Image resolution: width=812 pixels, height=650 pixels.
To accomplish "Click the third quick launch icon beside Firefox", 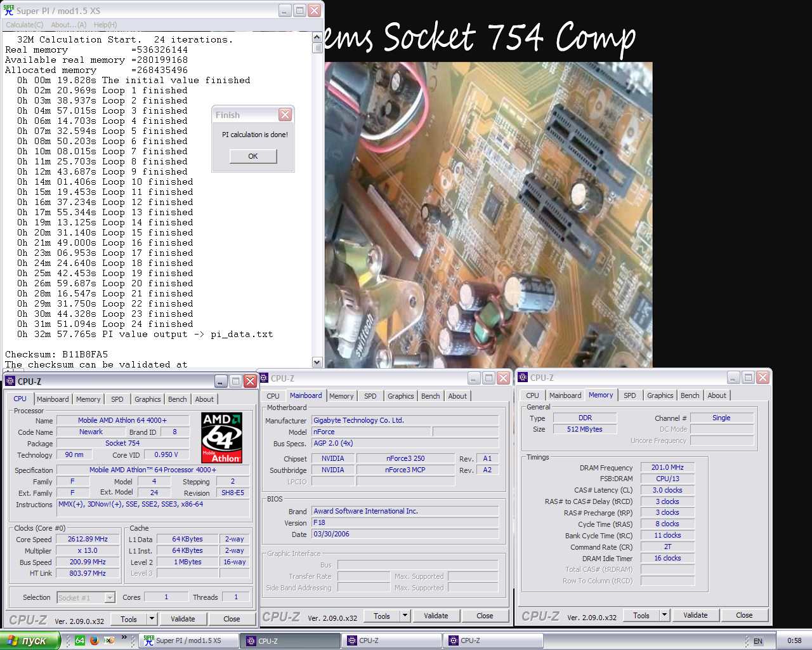I will 109,640.
